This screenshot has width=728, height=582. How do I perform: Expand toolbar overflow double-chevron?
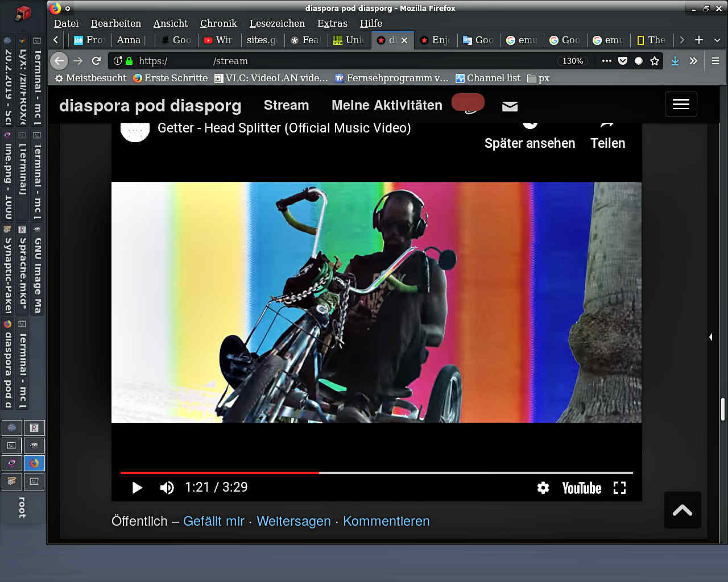[x=693, y=61]
